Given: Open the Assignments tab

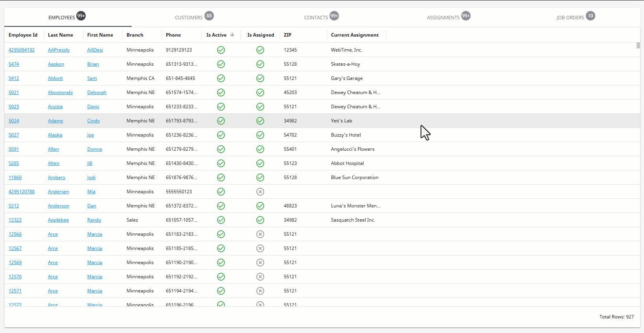Looking at the screenshot, I should [x=443, y=18].
